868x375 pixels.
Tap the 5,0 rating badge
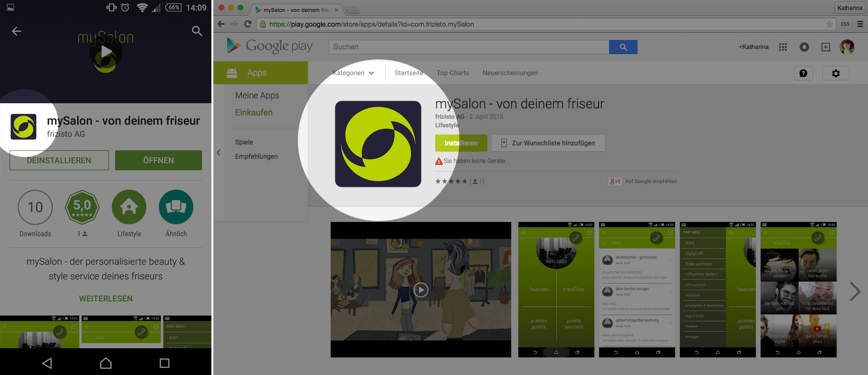click(x=82, y=207)
